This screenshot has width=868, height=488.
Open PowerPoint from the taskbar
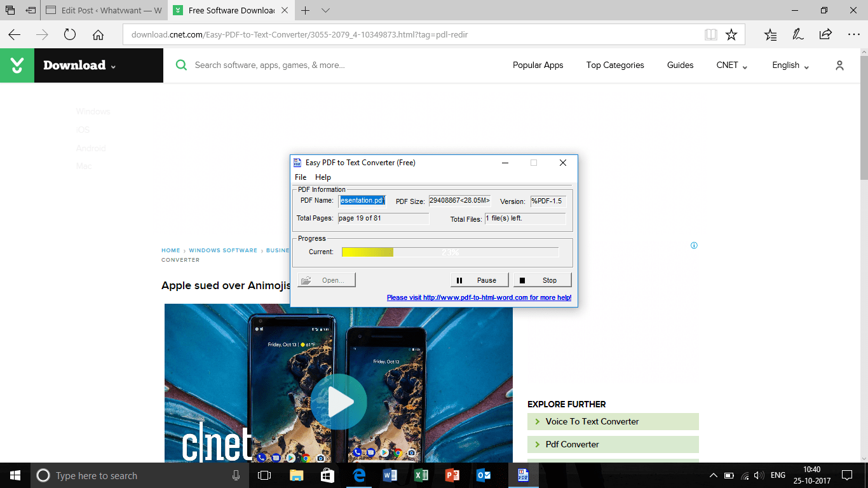pyautogui.click(x=452, y=475)
